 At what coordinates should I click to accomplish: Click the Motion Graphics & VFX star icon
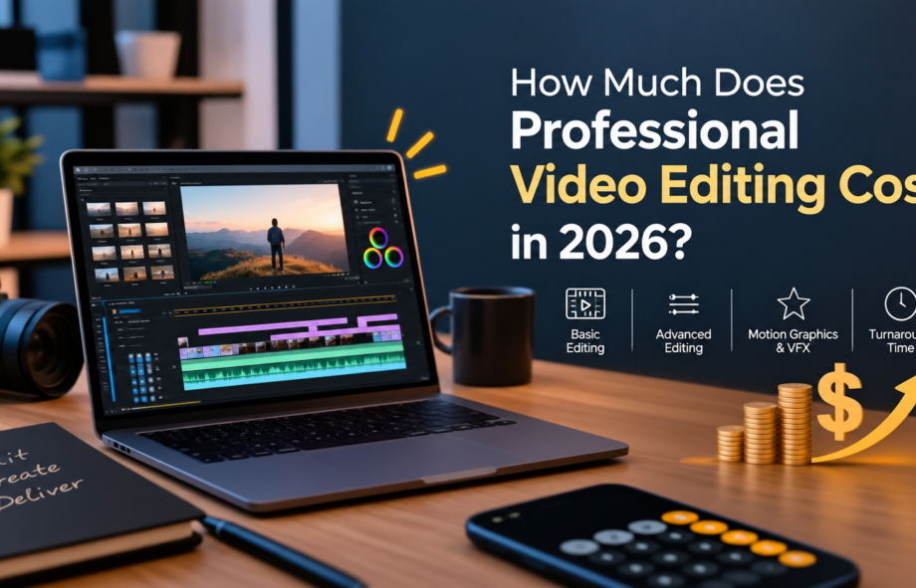tap(794, 303)
